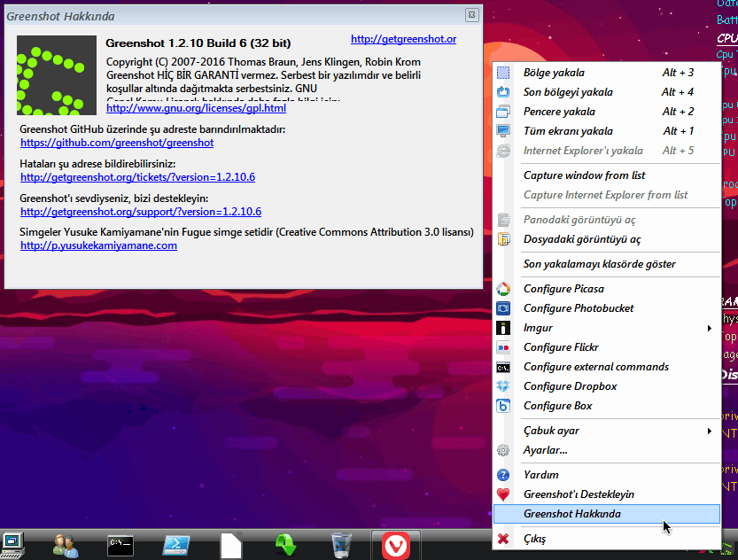This screenshot has width=738, height=560.
Task: Click the Copyright 2007-2016 line
Action: [263, 62]
